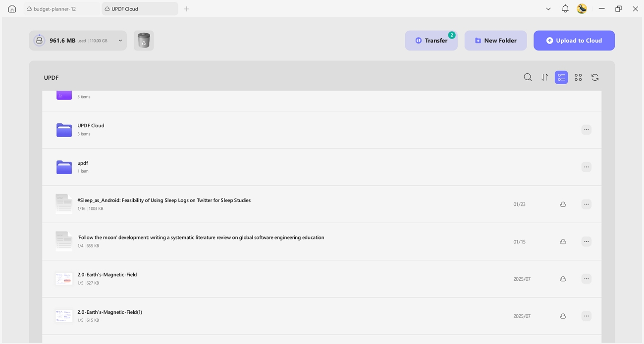Click the Upload to Cloud button
The height and width of the screenshot is (344, 644).
(574, 41)
